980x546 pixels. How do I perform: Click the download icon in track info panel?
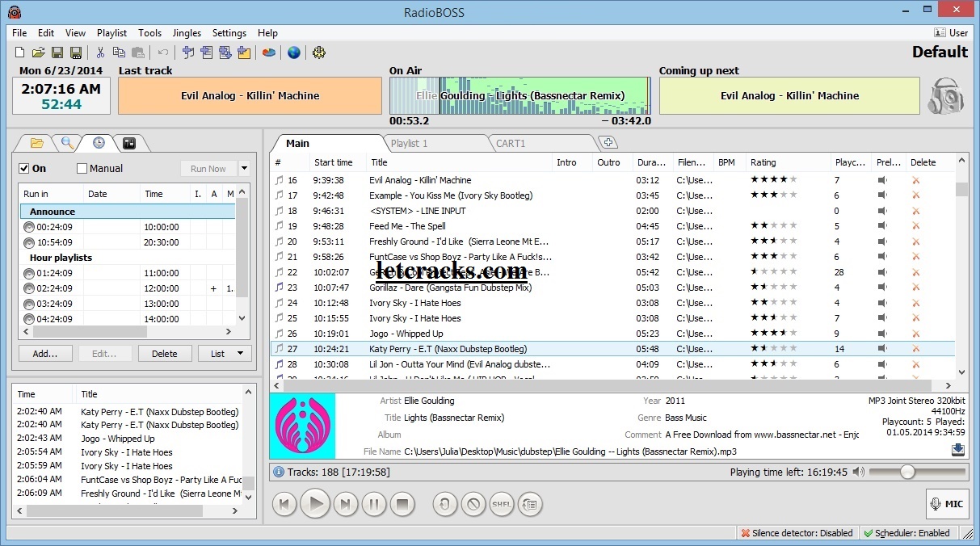click(958, 450)
